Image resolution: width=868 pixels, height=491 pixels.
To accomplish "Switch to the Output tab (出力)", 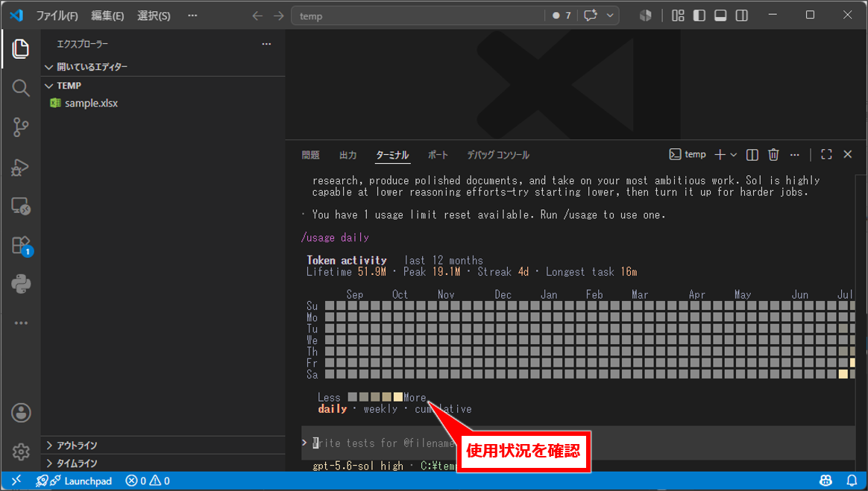I will coord(347,155).
